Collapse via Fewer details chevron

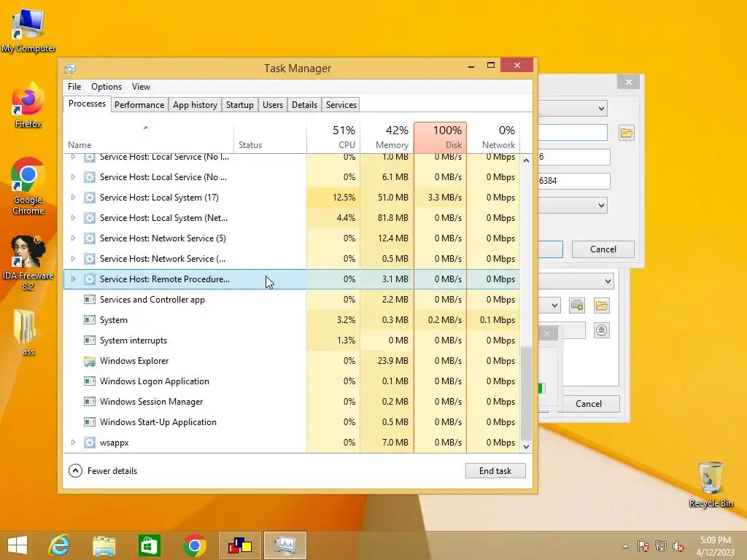click(x=75, y=470)
